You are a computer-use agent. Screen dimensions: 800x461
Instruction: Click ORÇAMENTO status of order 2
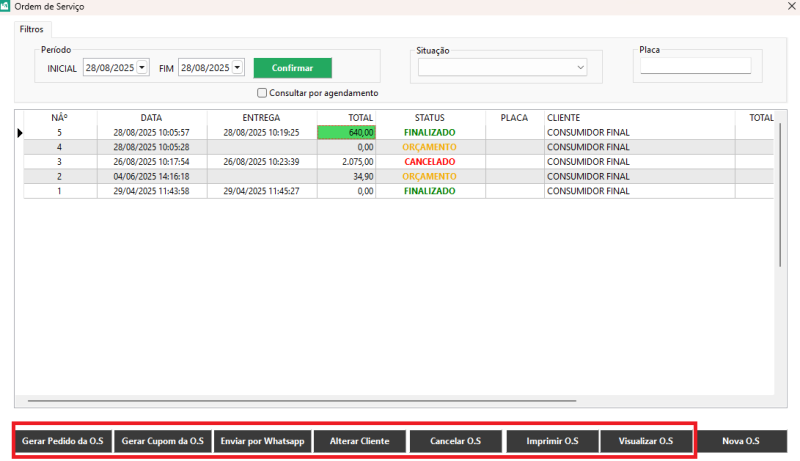click(x=430, y=176)
